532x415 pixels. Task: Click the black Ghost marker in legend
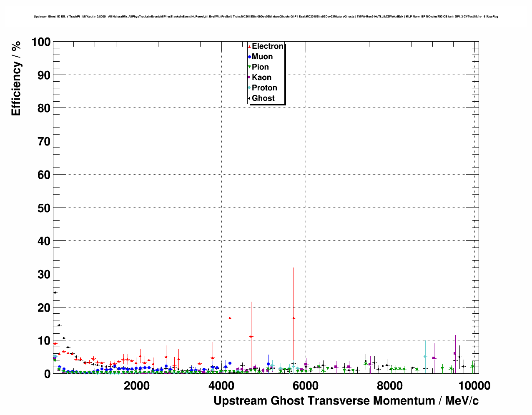click(x=249, y=98)
